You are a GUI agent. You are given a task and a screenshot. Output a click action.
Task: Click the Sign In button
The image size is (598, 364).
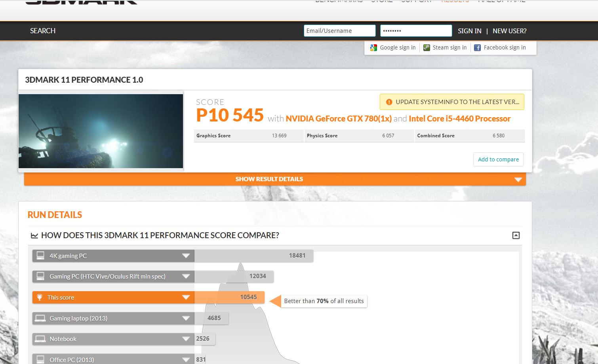[x=470, y=31]
